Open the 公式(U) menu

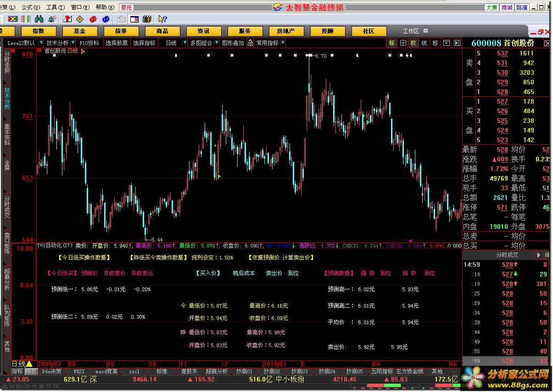point(30,7)
